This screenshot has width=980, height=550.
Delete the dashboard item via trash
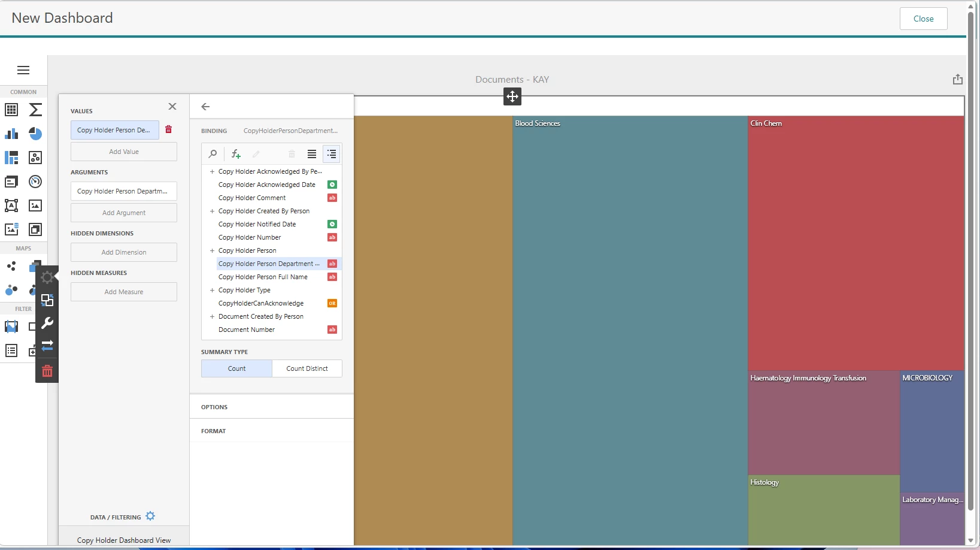(47, 371)
